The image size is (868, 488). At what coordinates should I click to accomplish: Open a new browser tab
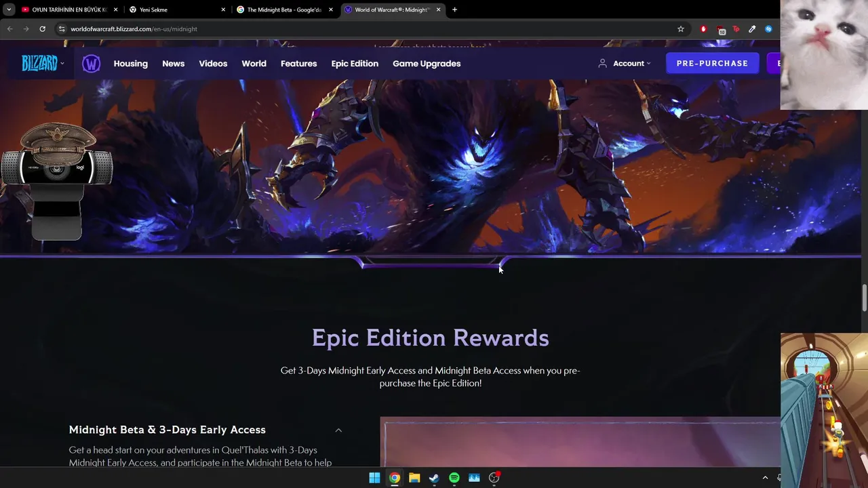[454, 9]
